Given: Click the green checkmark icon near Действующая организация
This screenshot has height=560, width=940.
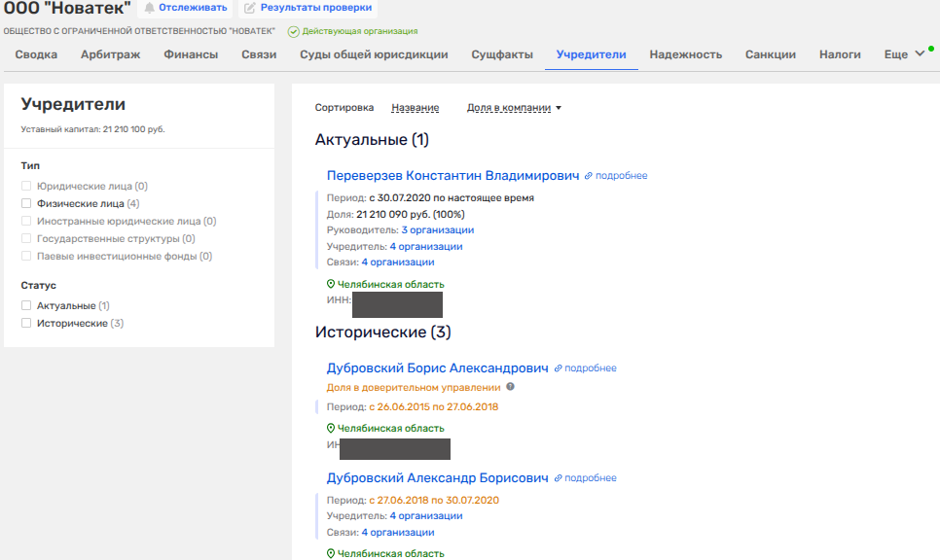Looking at the screenshot, I should (x=293, y=32).
